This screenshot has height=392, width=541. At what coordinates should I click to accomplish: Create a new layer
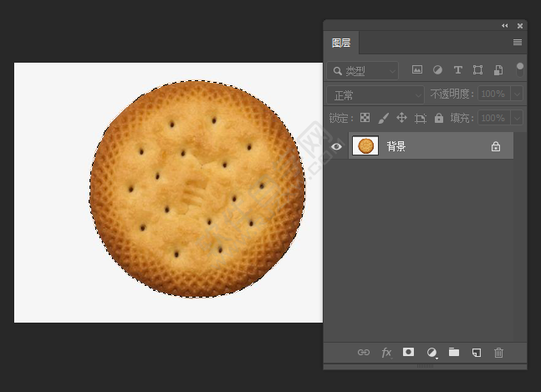477,353
